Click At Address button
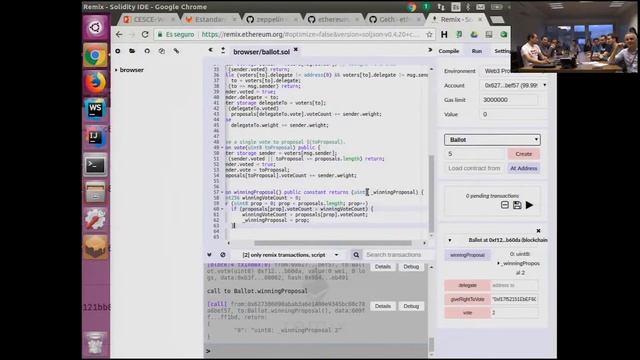The image size is (640, 360). click(523, 168)
